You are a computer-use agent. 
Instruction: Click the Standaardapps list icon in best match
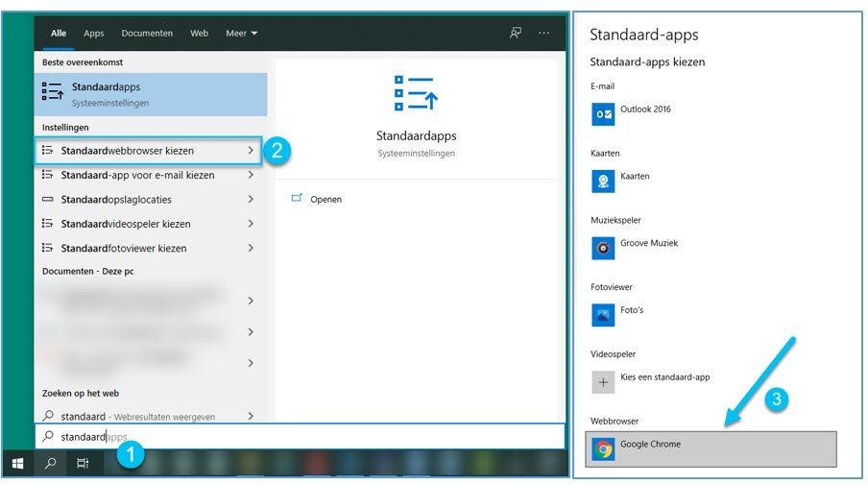coord(53,91)
